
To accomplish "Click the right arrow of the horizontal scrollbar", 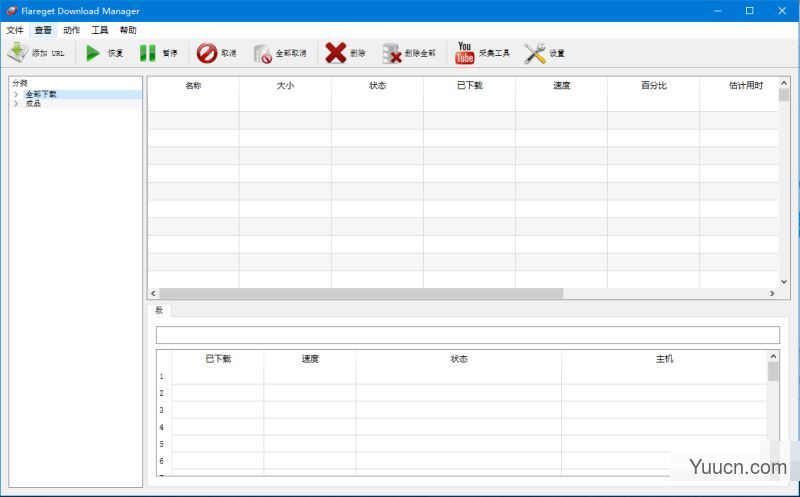I will point(772,293).
